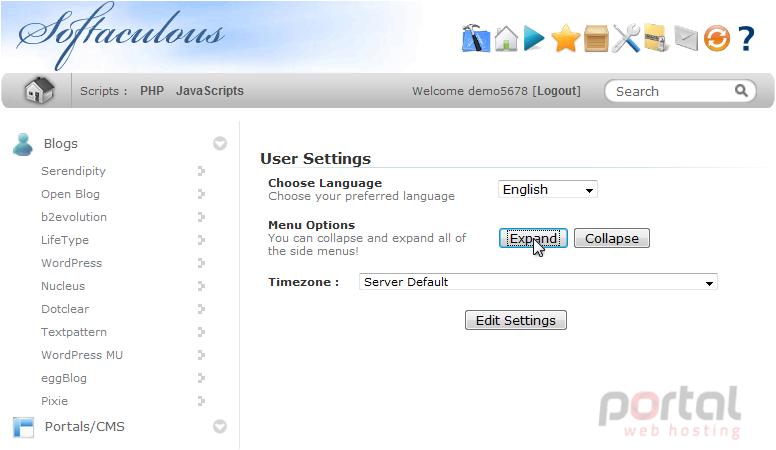Click the Logout link

556,91
